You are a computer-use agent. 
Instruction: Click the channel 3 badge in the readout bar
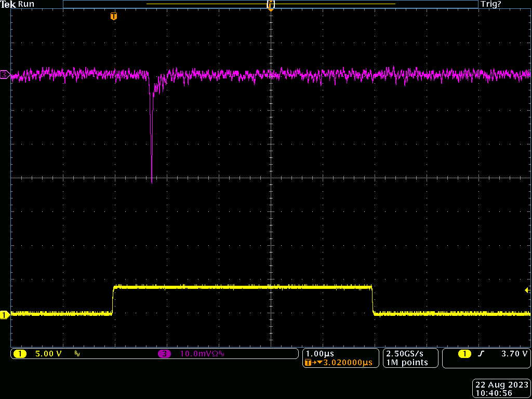[165, 354]
